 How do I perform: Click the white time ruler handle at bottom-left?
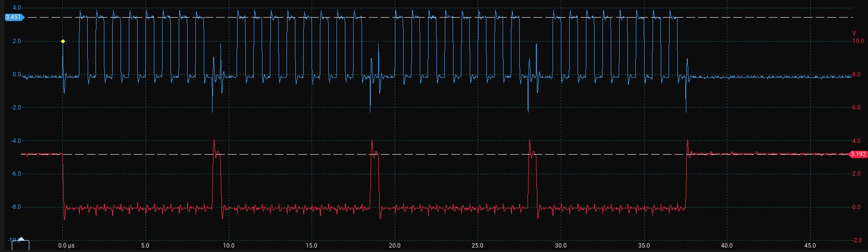21,245
